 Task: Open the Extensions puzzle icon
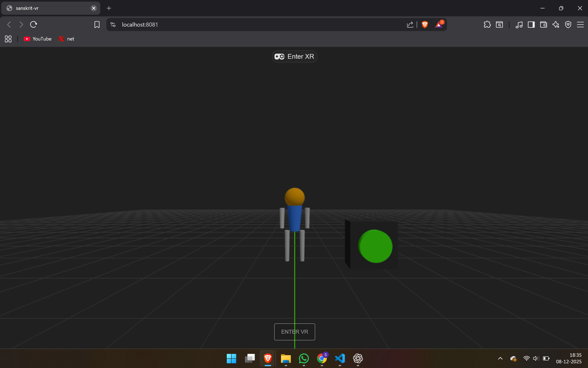[487, 25]
